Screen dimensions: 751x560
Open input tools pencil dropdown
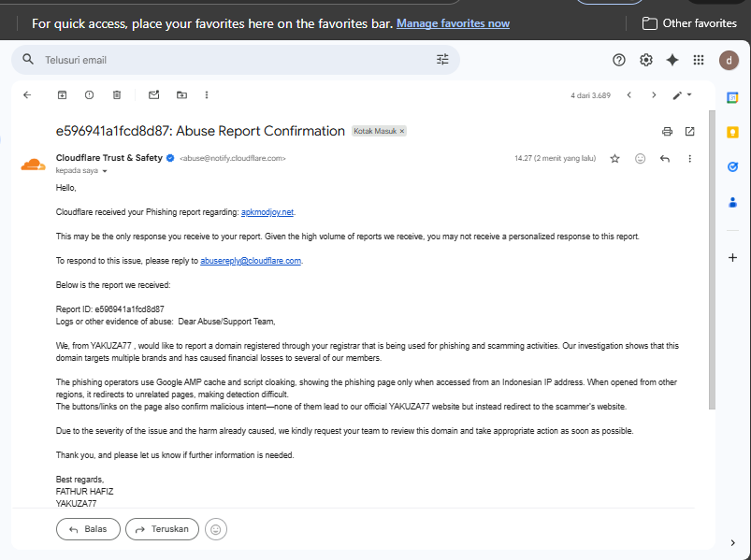[682, 94]
